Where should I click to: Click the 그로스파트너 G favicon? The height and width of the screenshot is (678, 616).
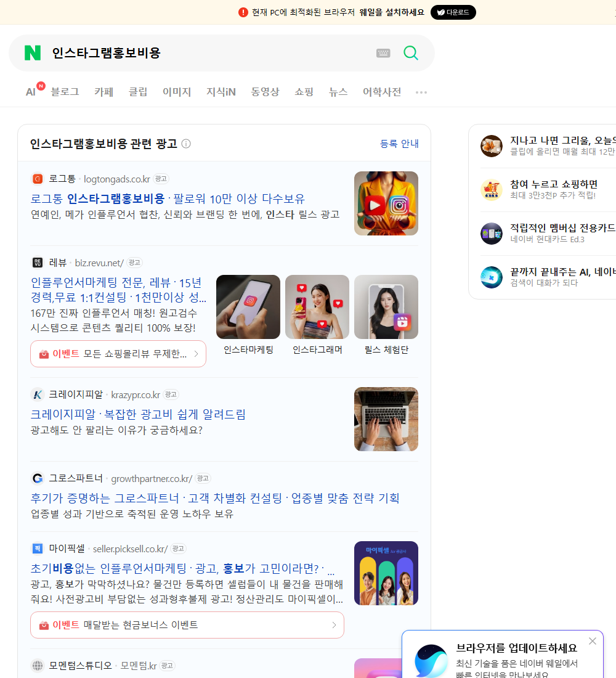click(x=38, y=478)
